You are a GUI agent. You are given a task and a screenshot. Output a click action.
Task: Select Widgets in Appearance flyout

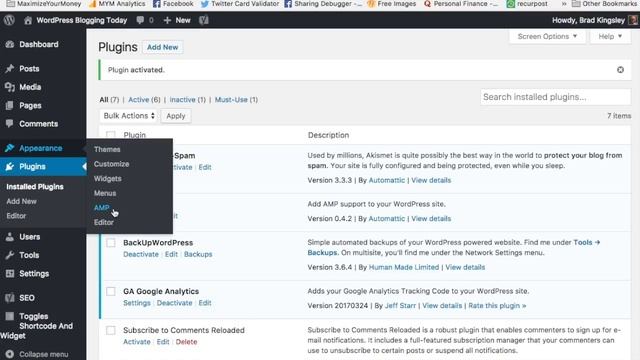coord(107,178)
